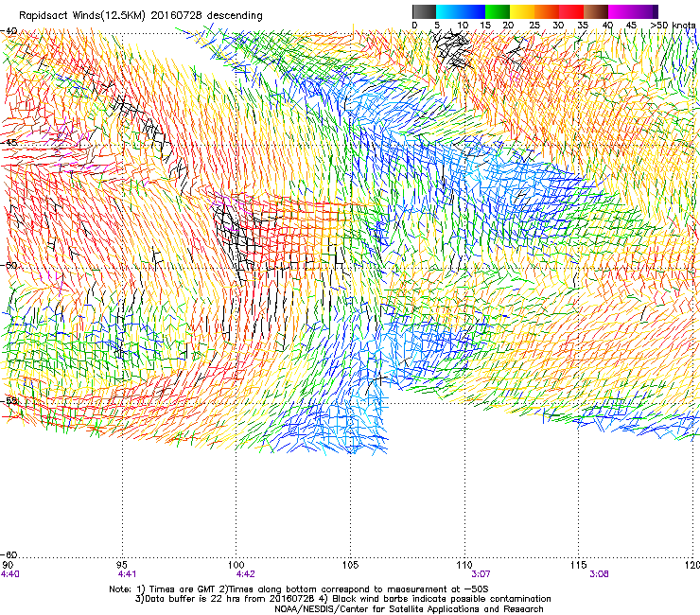
Task: Click the '>50 knots' legend label
Action: coord(673,26)
